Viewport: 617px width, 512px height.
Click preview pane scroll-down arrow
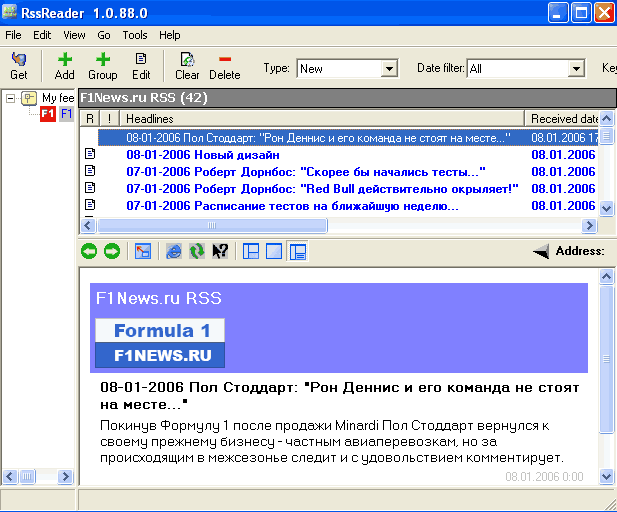(x=606, y=477)
